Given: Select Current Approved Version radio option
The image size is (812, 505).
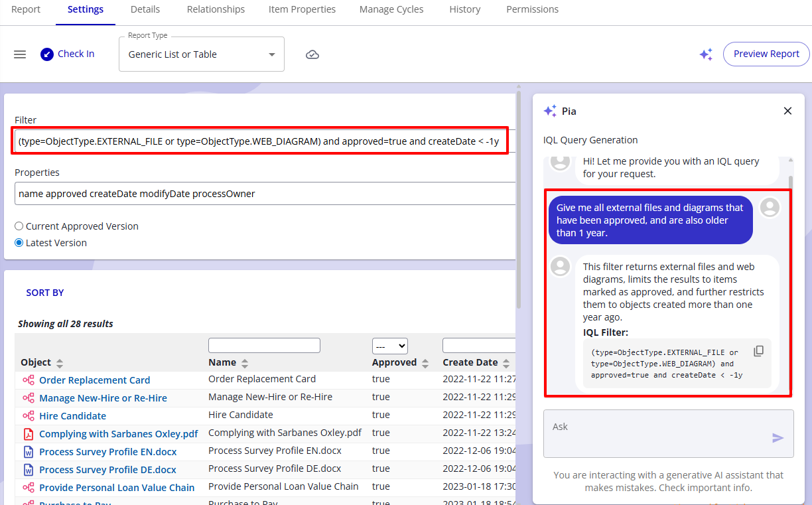Looking at the screenshot, I should tap(19, 226).
